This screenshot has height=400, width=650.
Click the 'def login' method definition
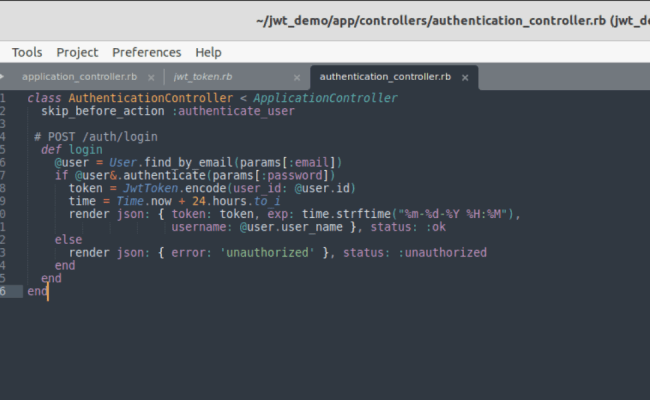point(72,150)
